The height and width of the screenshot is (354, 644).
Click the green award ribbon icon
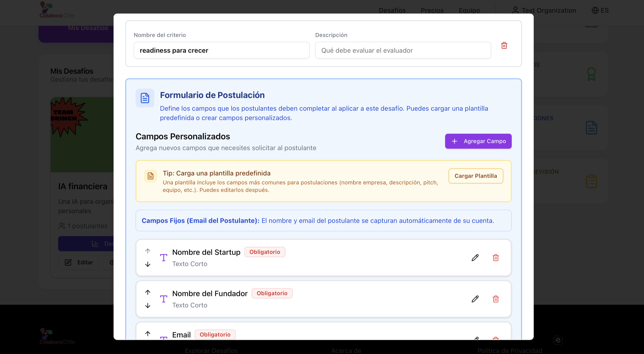[591, 74]
